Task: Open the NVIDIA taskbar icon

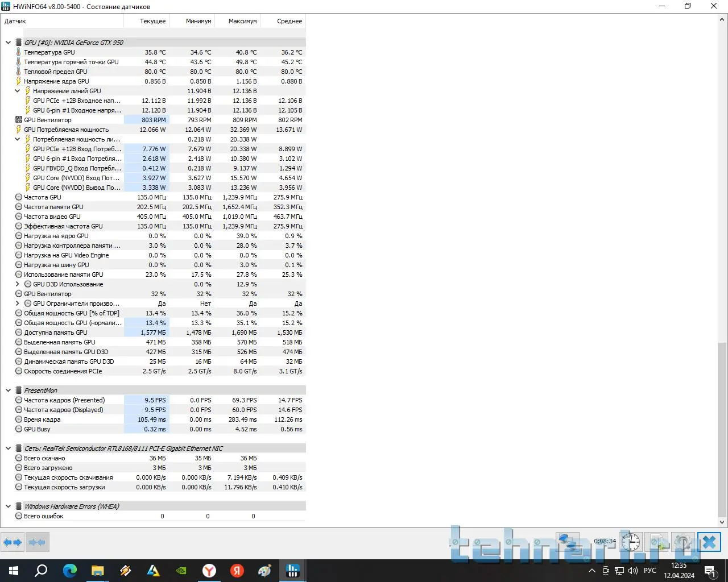Action: 181,571
